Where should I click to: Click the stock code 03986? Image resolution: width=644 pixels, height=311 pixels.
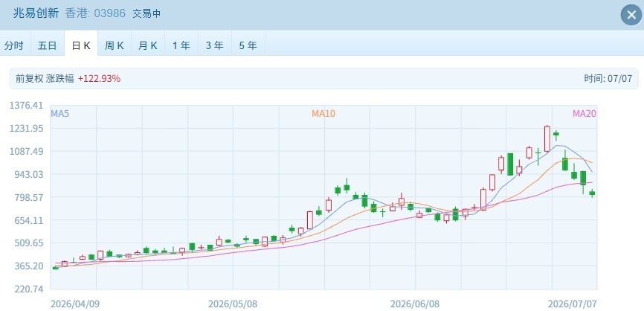tap(109, 13)
